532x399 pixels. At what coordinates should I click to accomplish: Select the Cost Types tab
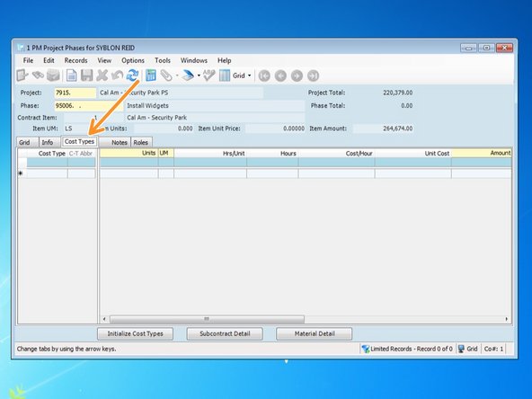pyautogui.click(x=79, y=141)
